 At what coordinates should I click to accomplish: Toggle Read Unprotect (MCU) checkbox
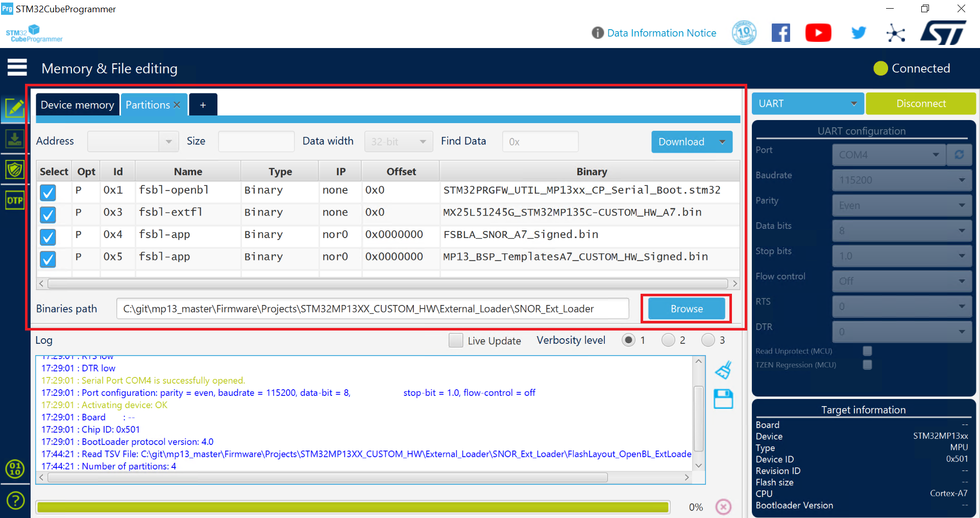tap(867, 351)
